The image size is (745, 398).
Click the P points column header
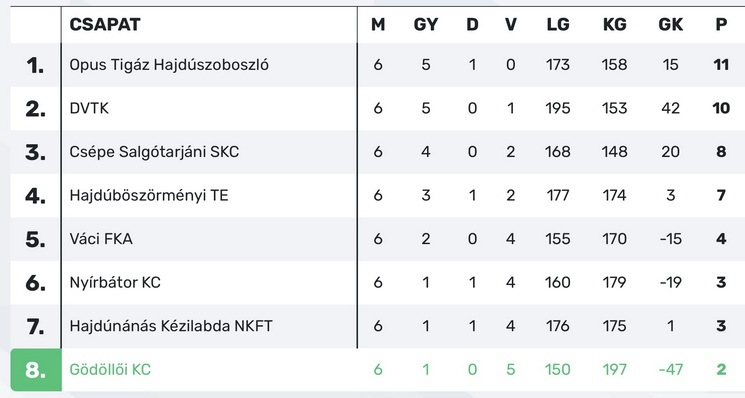click(721, 25)
